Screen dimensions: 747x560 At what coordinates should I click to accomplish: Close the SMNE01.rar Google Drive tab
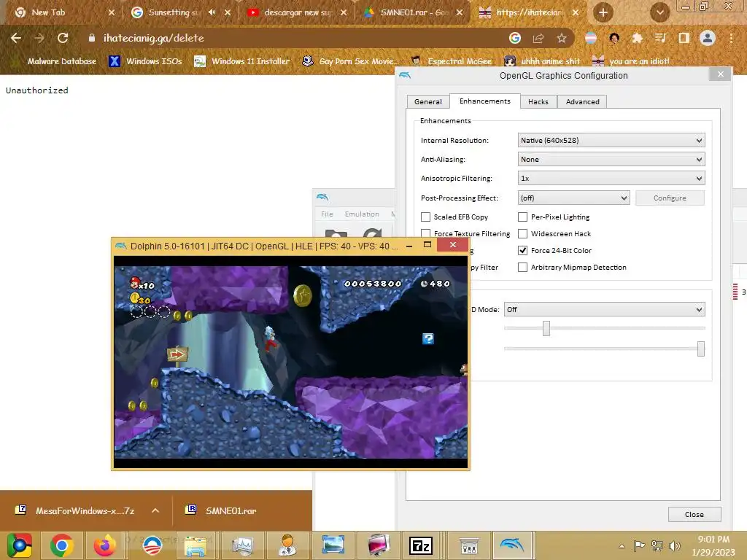pyautogui.click(x=460, y=12)
